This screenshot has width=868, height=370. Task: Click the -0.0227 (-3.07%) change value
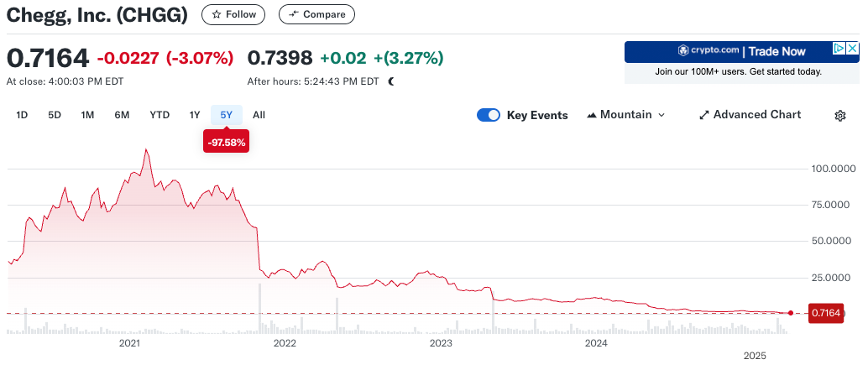165,58
